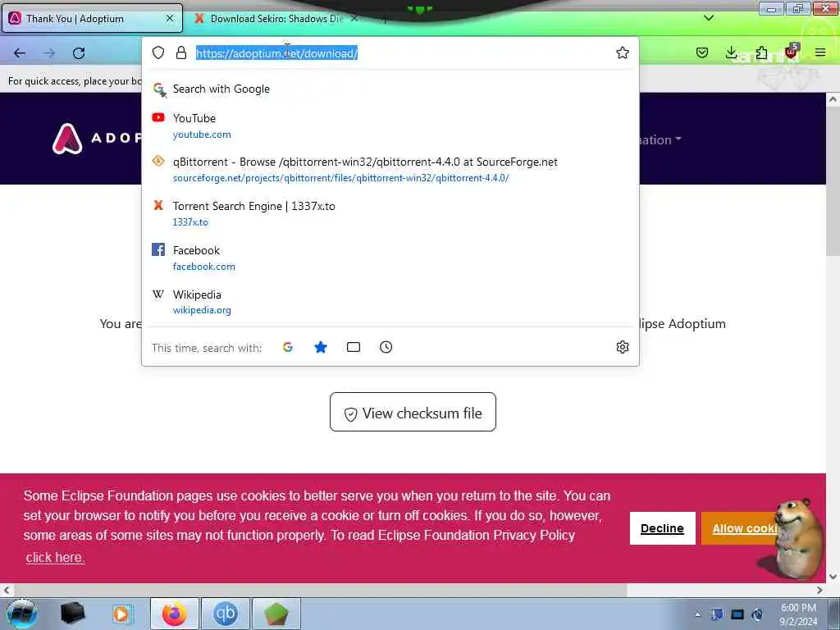Open tracking protection shield icon
The image size is (840, 630).
point(158,52)
